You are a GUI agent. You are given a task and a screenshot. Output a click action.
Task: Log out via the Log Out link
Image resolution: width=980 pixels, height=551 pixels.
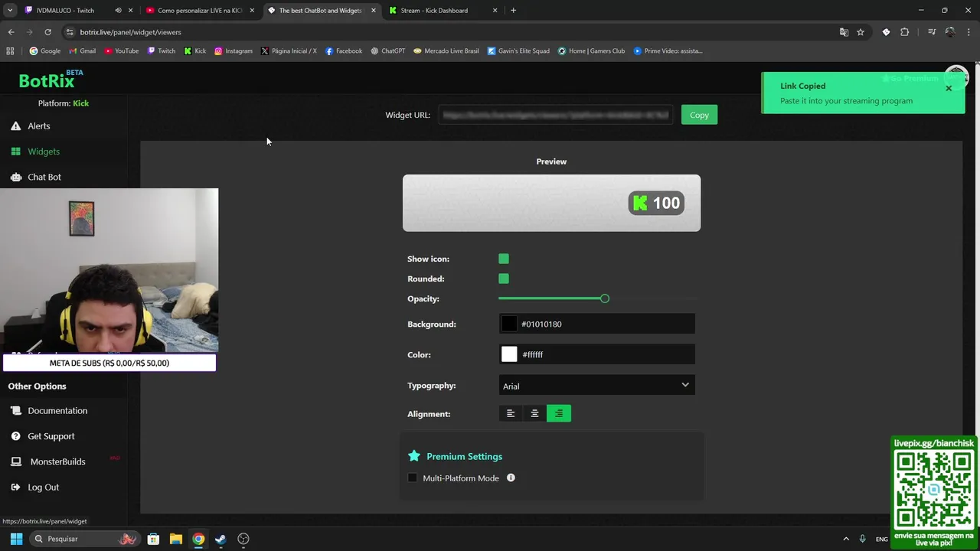click(43, 487)
